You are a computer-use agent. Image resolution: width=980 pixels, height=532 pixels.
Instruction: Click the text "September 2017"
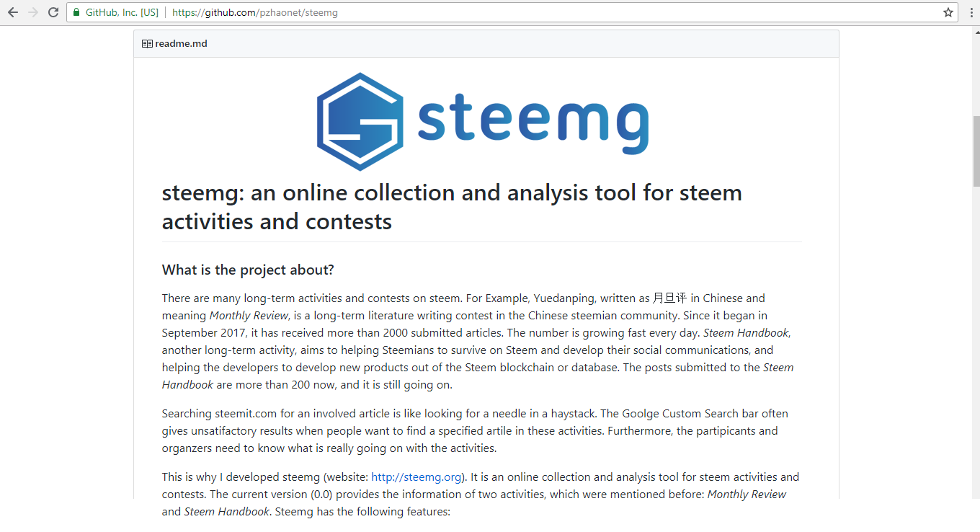click(x=202, y=333)
